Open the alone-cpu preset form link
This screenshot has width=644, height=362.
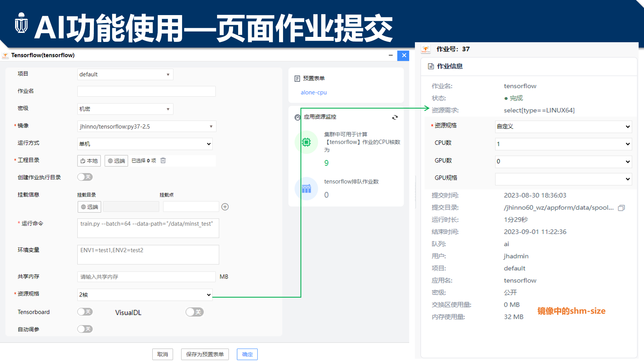click(314, 93)
